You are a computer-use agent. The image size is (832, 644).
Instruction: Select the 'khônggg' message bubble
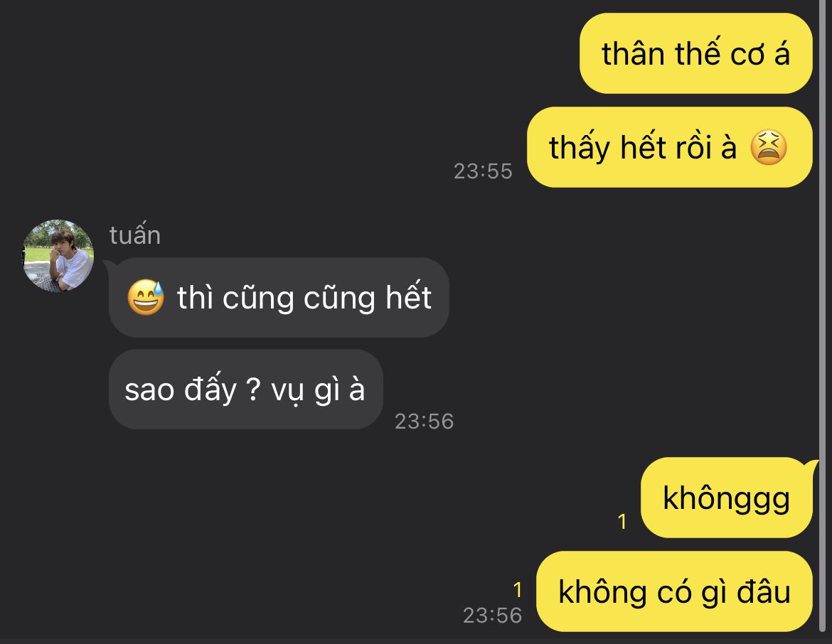tap(727, 498)
